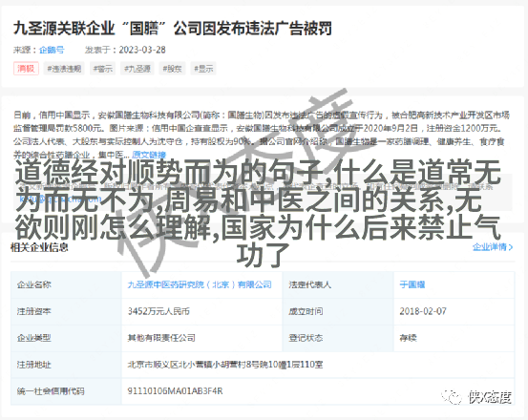The width and height of the screenshot is (528, 420).
Task: Select the #九圣源 tag
Action: (137, 69)
